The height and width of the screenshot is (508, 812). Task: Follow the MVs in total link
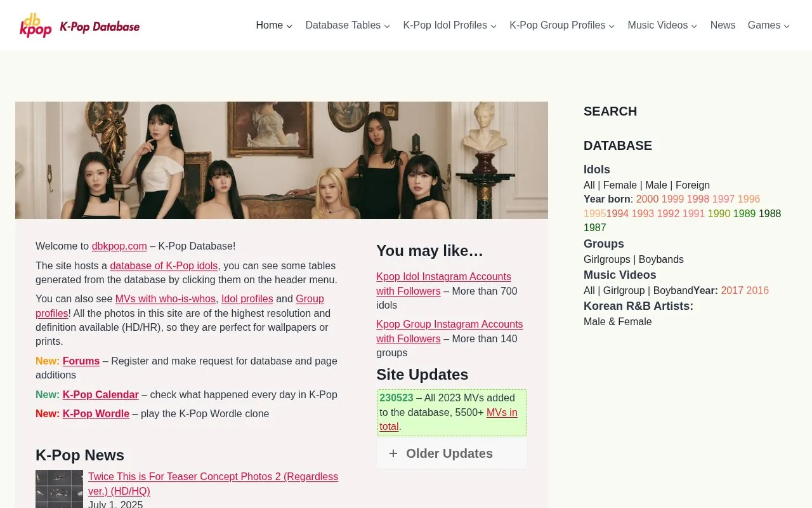pos(449,419)
